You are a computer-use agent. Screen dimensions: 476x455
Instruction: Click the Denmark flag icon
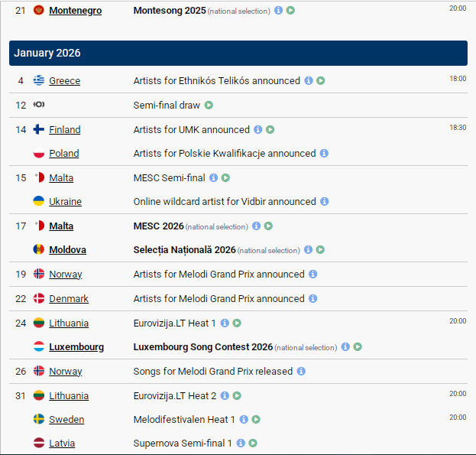[38, 299]
